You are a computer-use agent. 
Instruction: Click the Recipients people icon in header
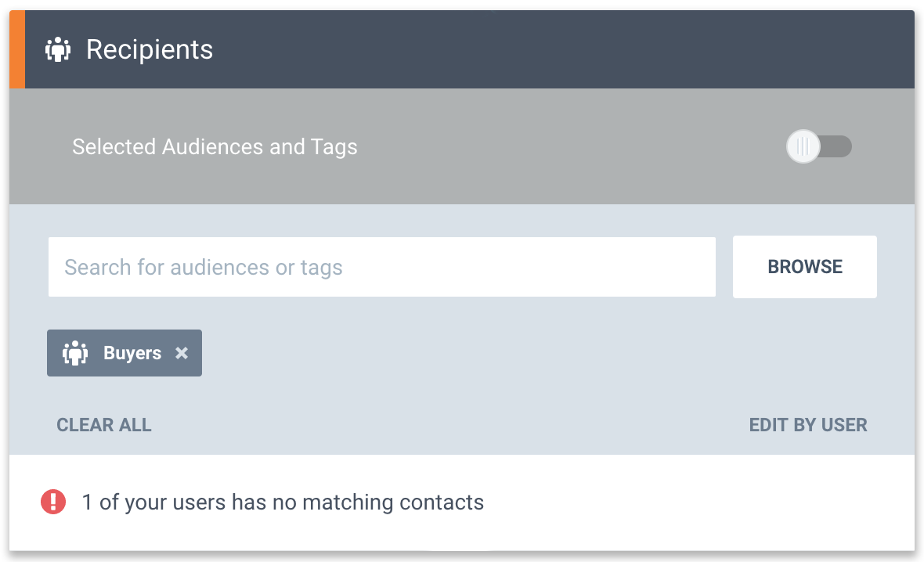coord(58,49)
